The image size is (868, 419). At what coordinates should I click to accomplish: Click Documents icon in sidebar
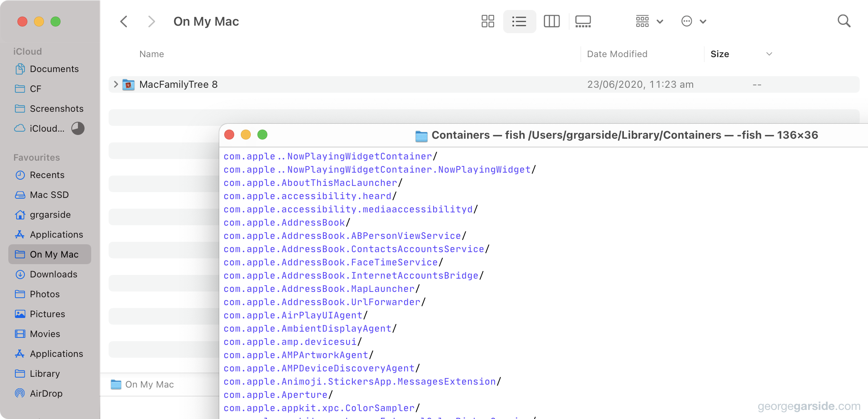20,69
